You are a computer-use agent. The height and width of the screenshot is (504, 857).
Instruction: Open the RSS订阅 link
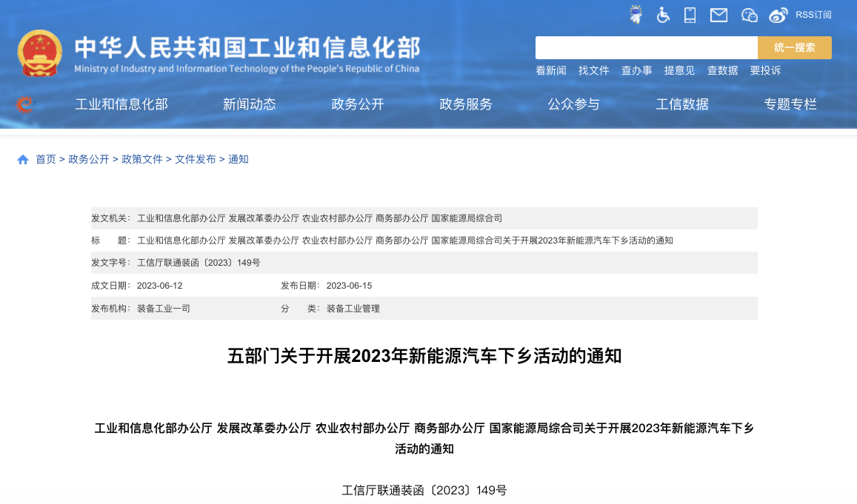coord(813,15)
